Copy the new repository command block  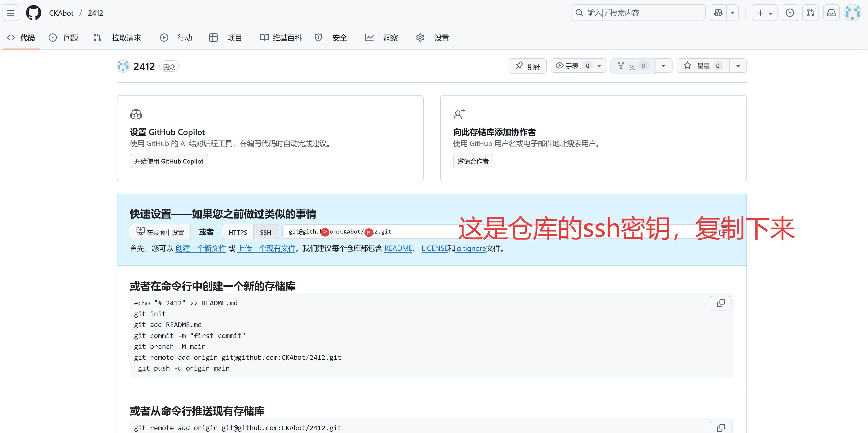point(720,303)
